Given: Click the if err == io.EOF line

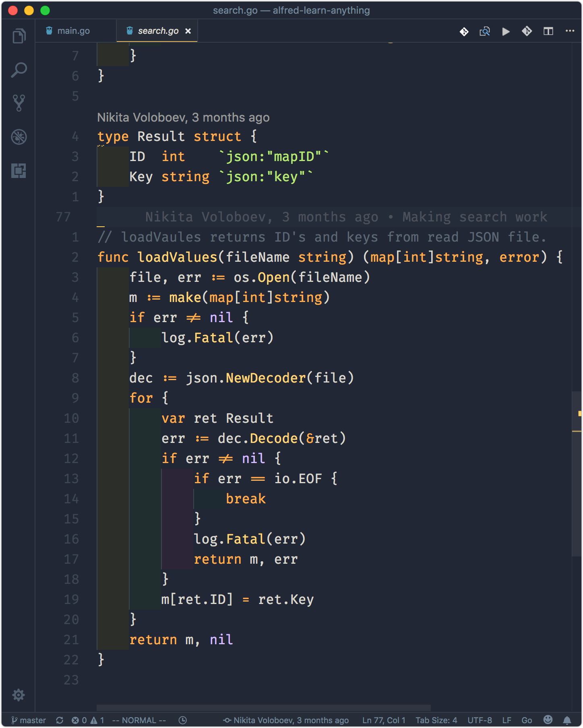Looking at the screenshot, I should [x=266, y=478].
